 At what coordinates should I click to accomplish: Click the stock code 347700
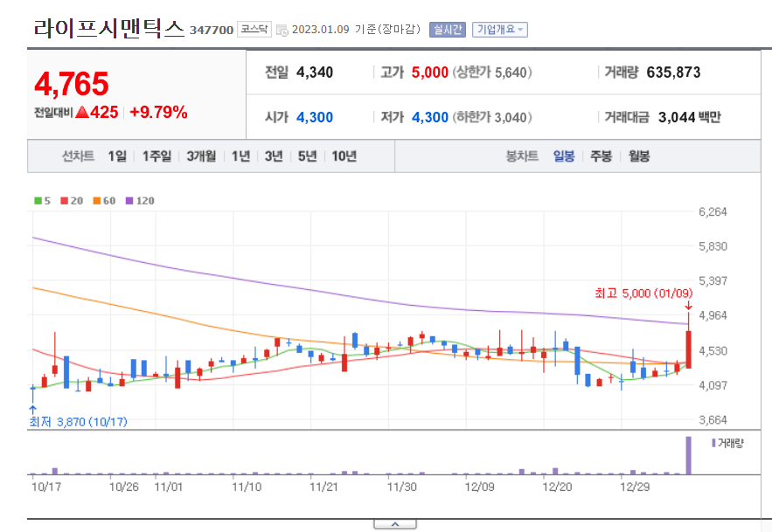(212, 30)
